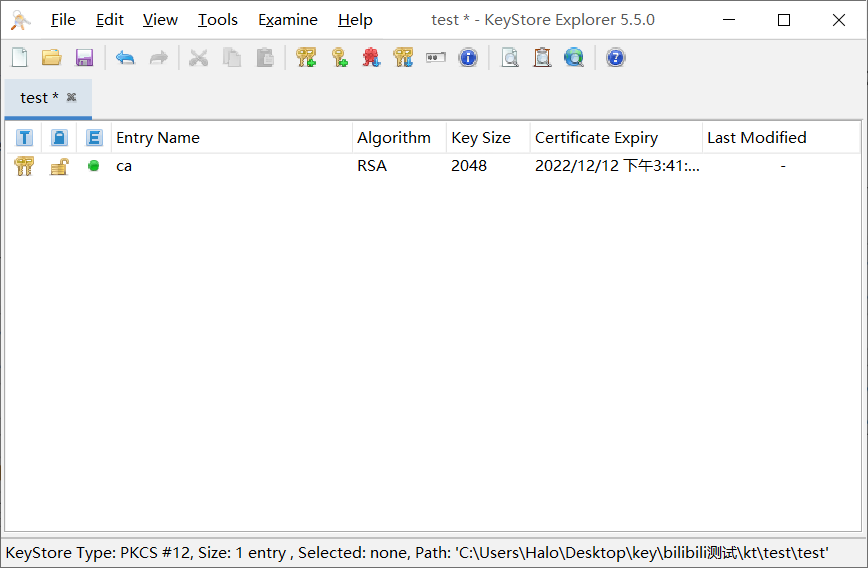Open the Tools menu
This screenshot has height=568, width=868.
coord(218,20)
